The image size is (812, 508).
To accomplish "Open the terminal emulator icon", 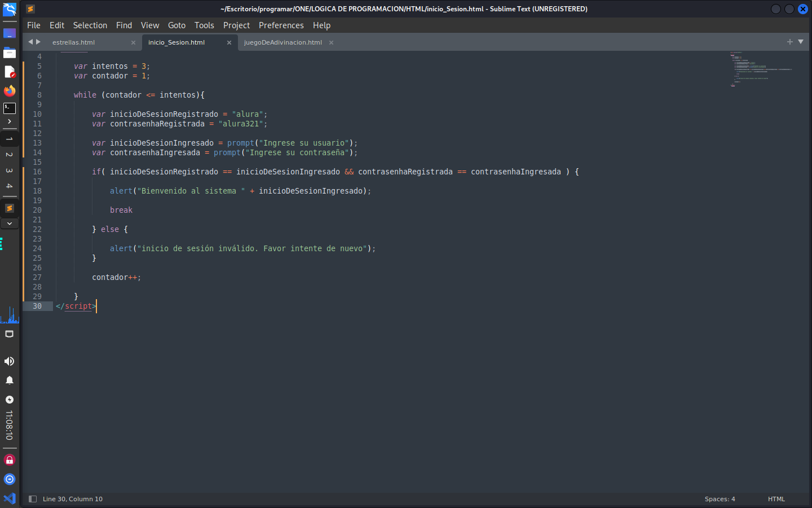I will tap(10, 108).
